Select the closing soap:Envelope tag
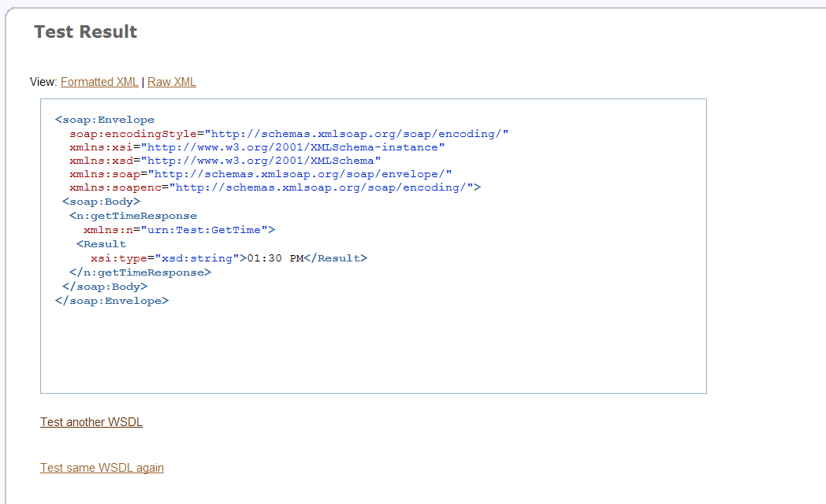Image resolution: width=826 pixels, height=504 pixels. pos(112,302)
